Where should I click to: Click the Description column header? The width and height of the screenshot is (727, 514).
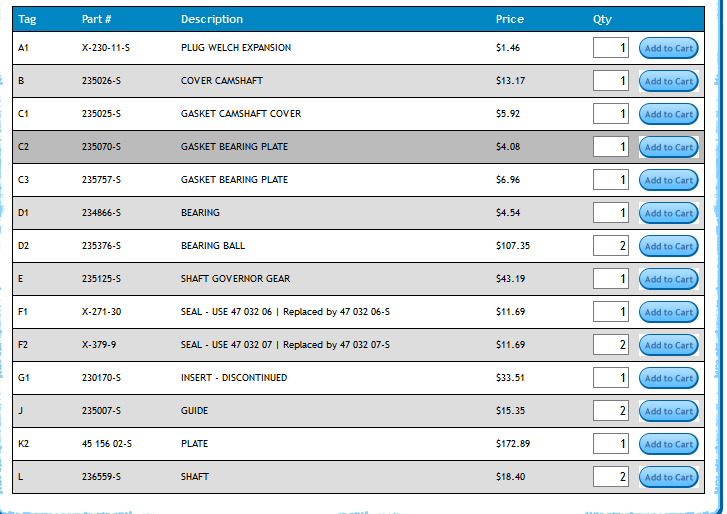point(212,19)
